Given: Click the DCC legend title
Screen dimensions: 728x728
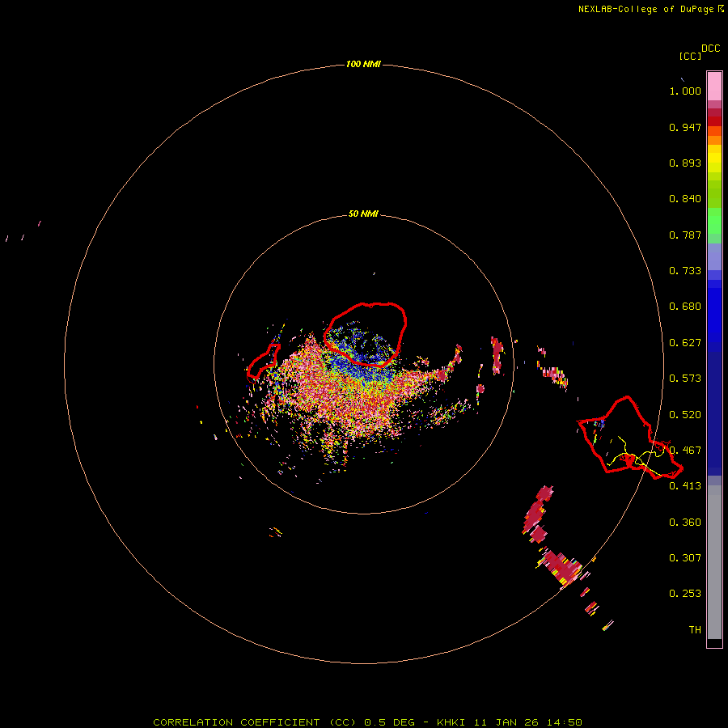Looking at the screenshot, I should (x=711, y=49).
